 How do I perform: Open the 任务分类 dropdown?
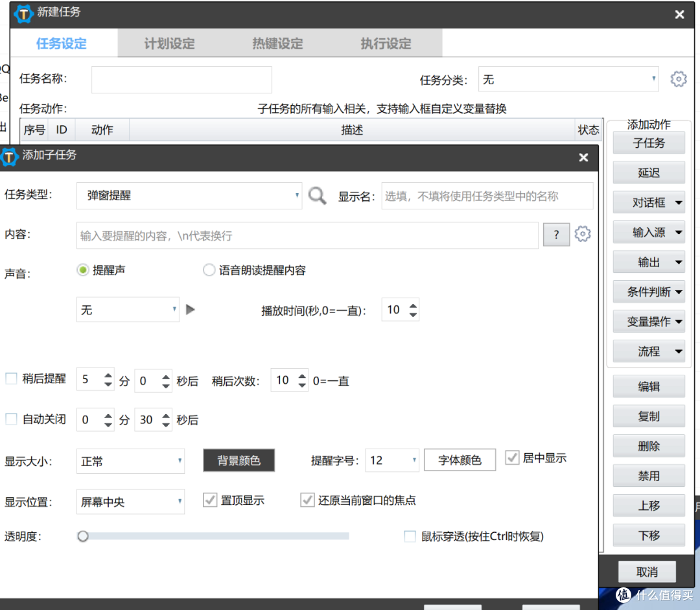[568, 79]
